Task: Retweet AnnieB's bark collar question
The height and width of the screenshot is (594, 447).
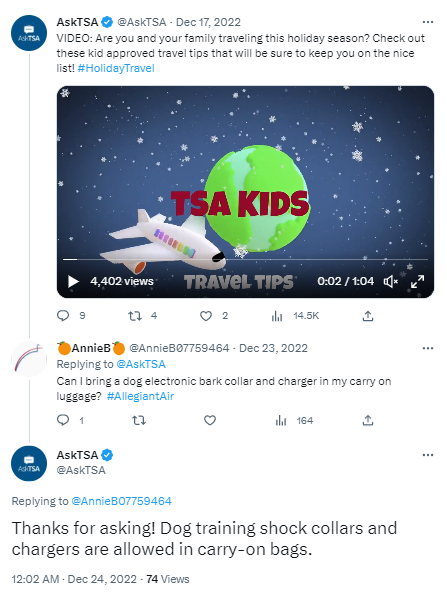Action: tap(139, 420)
